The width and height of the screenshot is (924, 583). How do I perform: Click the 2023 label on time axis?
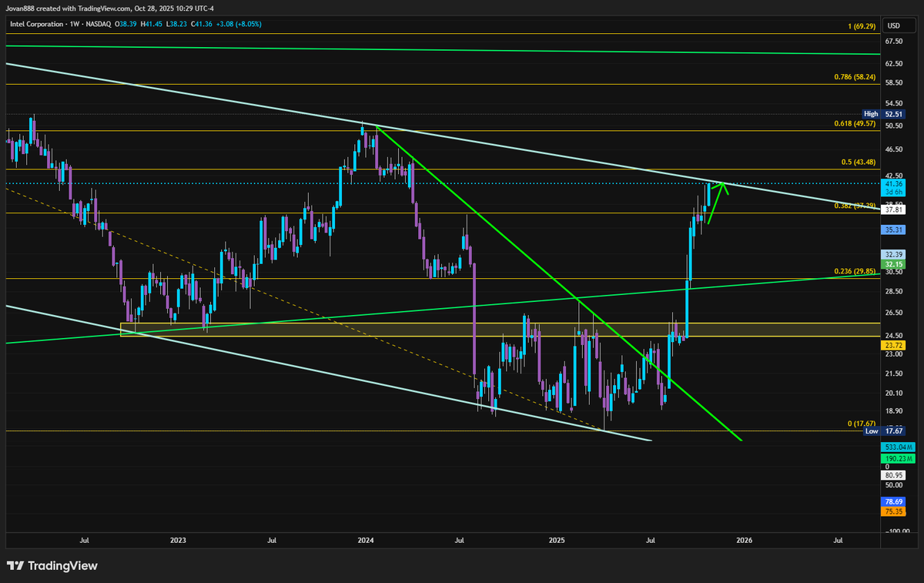pyautogui.click(x=178, y=541)
